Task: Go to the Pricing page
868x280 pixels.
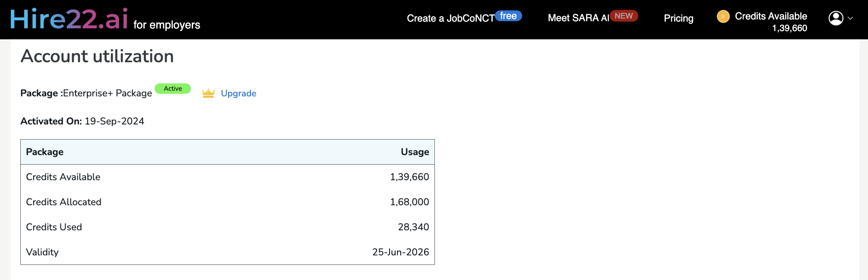Action: pyautogui.click(x=678, y=18)
